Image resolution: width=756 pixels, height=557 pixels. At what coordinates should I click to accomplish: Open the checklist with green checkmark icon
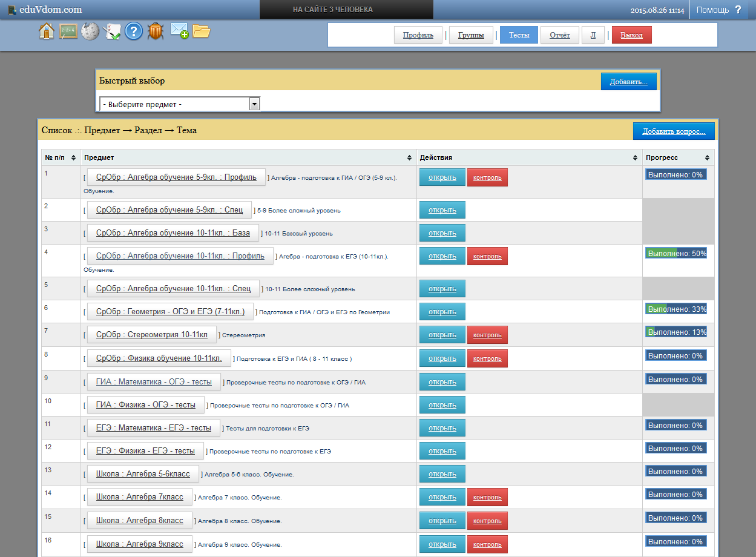coord(113,31)
